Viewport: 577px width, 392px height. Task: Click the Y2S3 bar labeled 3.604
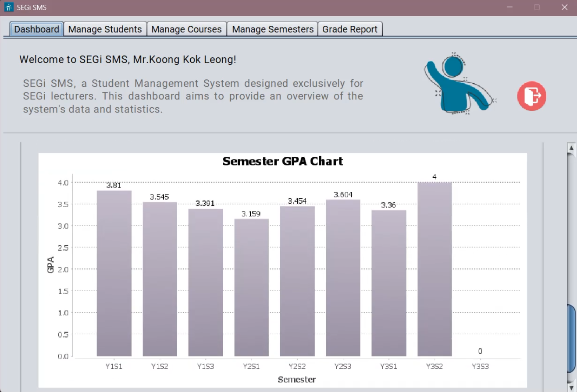343,278
